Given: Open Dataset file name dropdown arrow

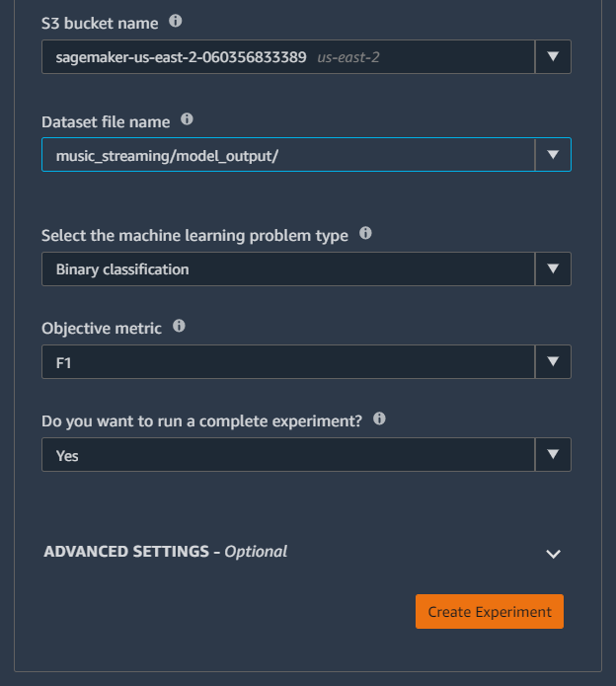Looking at the screenshot, I should point(553,154).
